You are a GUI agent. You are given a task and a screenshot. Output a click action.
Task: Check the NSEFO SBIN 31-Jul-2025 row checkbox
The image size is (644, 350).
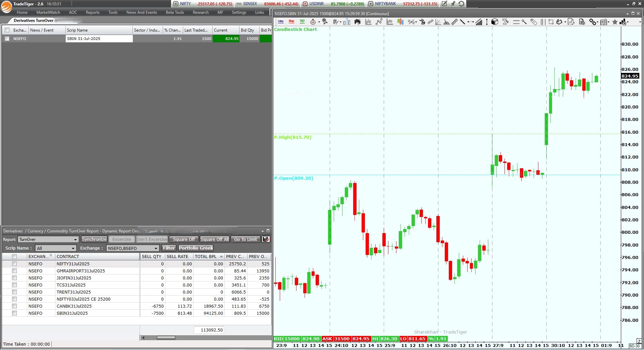click(7, 39)
